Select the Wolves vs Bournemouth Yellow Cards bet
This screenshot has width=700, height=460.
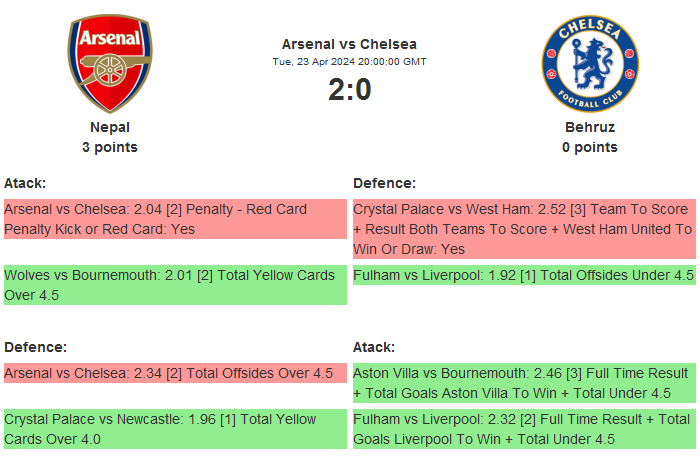click(175, 285)
